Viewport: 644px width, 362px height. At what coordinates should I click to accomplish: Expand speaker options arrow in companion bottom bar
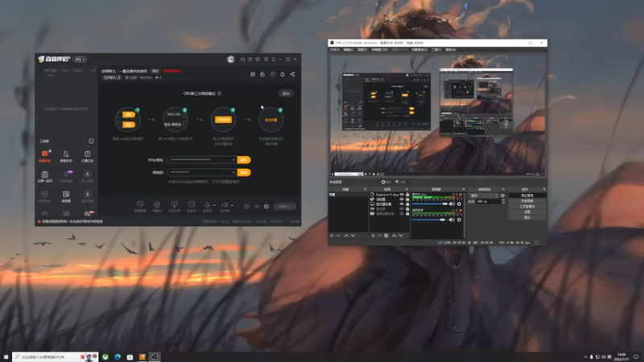click(x=232, y=205)
